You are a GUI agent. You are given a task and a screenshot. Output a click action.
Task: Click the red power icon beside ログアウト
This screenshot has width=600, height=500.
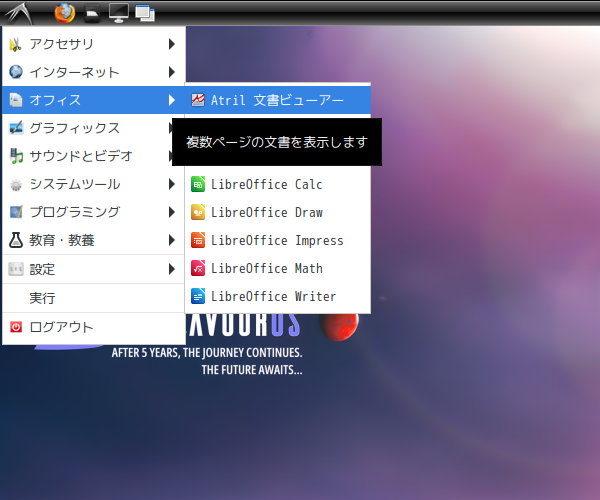(x=16, y=327)
